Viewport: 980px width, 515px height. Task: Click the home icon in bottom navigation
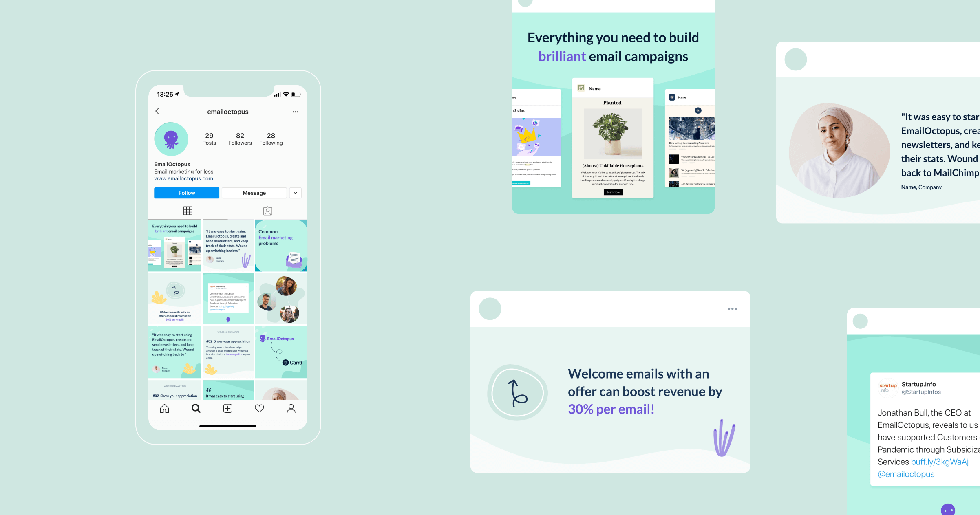tap(164, 408)
